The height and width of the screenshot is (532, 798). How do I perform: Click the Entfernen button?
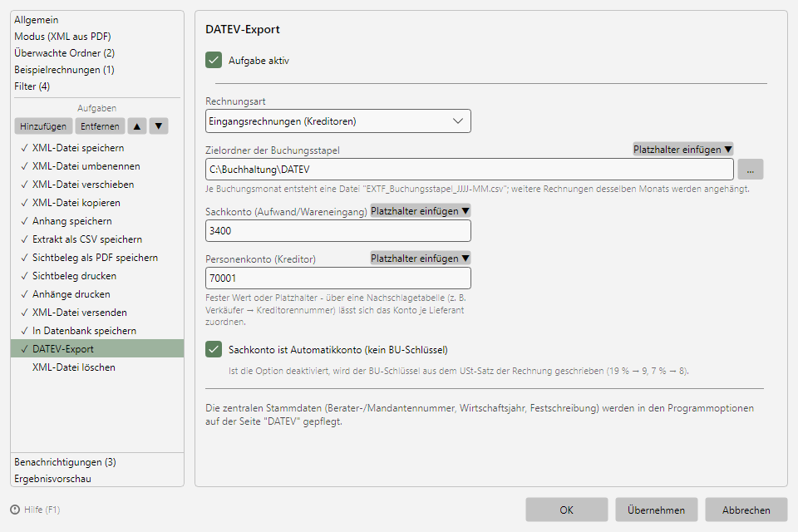click(x=100, y=126)
